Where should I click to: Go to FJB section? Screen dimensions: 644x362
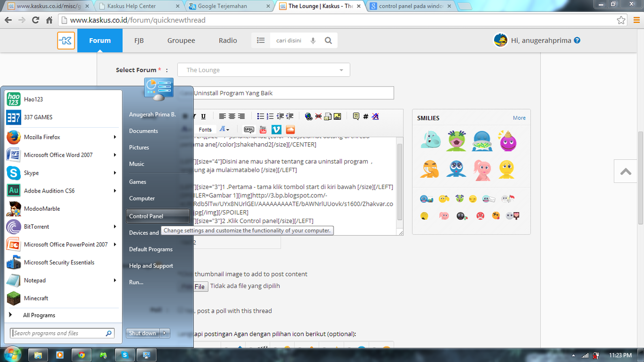pos(139,40)
